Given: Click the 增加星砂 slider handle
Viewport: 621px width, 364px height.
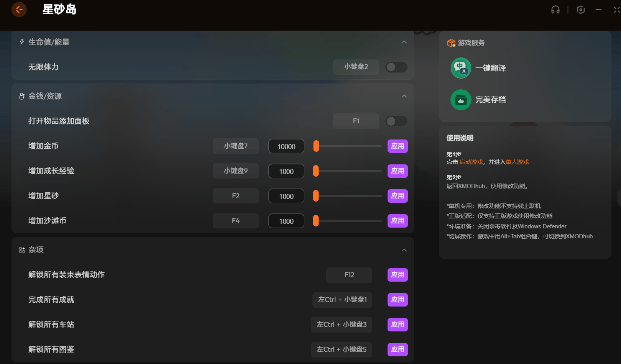Looking at the screenshot, I should pyautogui.click(x=316, y=196).
